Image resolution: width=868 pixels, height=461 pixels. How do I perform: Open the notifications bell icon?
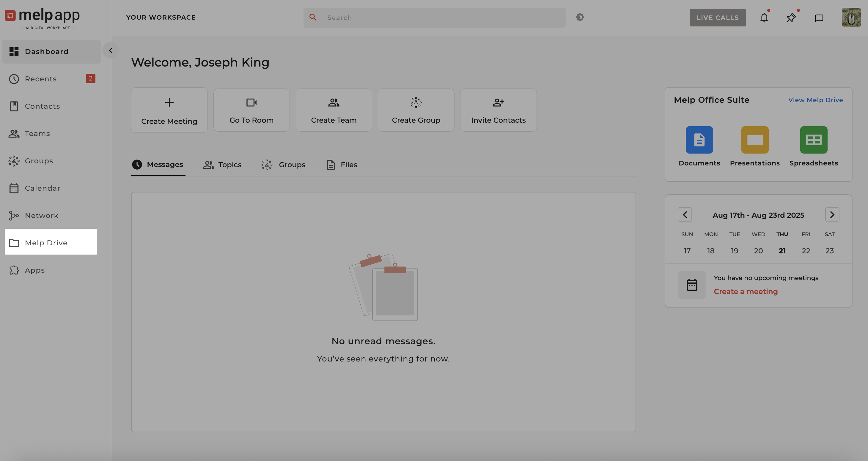[x=764, y=18]
